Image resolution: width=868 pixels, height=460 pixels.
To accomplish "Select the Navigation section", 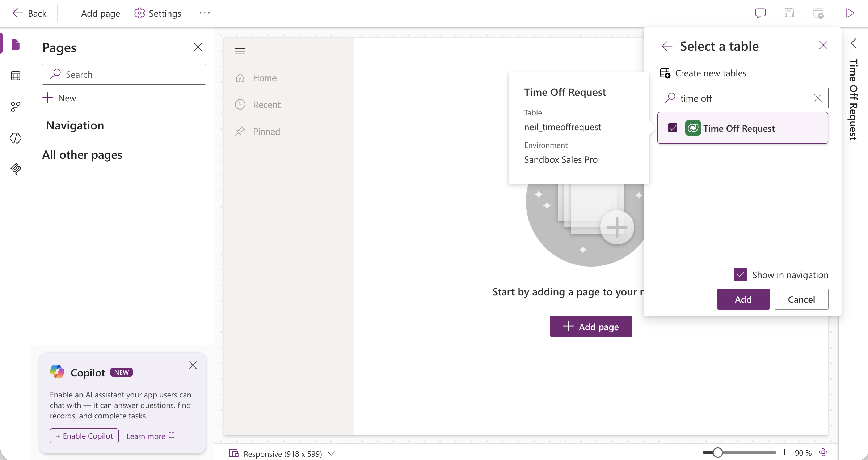I will (x=75, y=125).
